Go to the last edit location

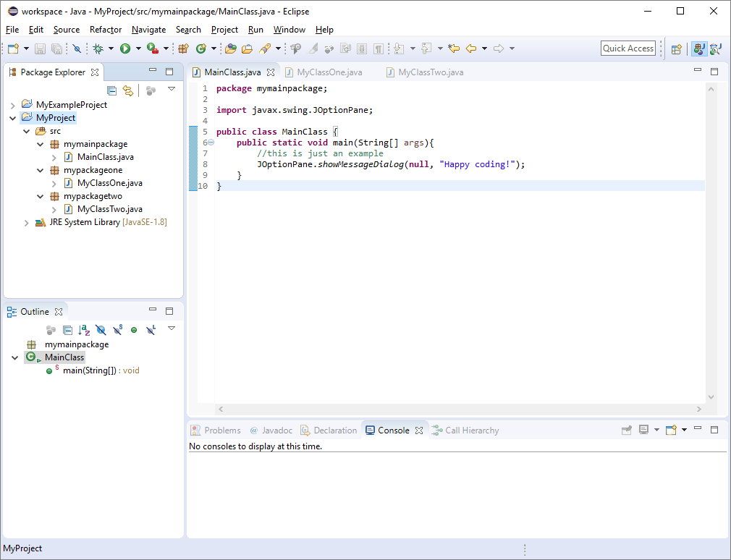[454, 48]
